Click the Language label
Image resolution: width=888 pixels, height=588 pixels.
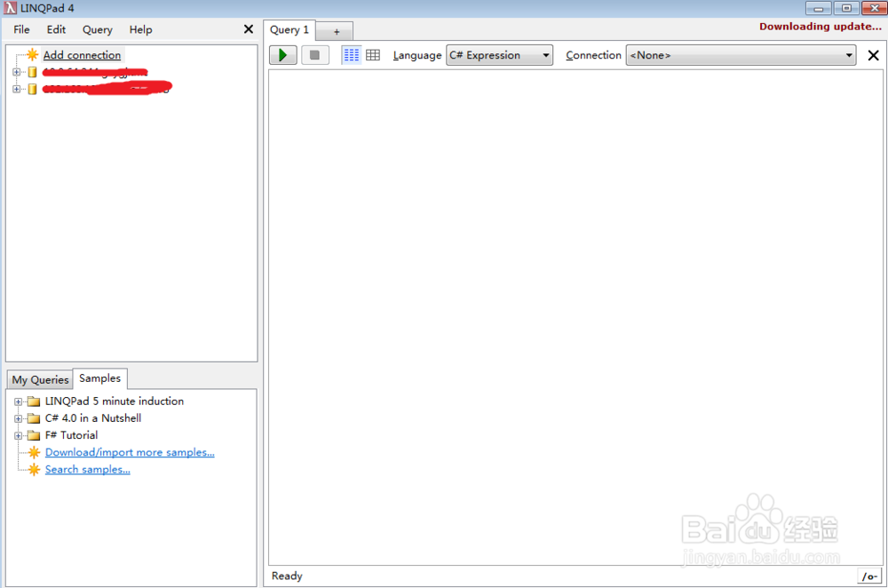click(417, 55)
